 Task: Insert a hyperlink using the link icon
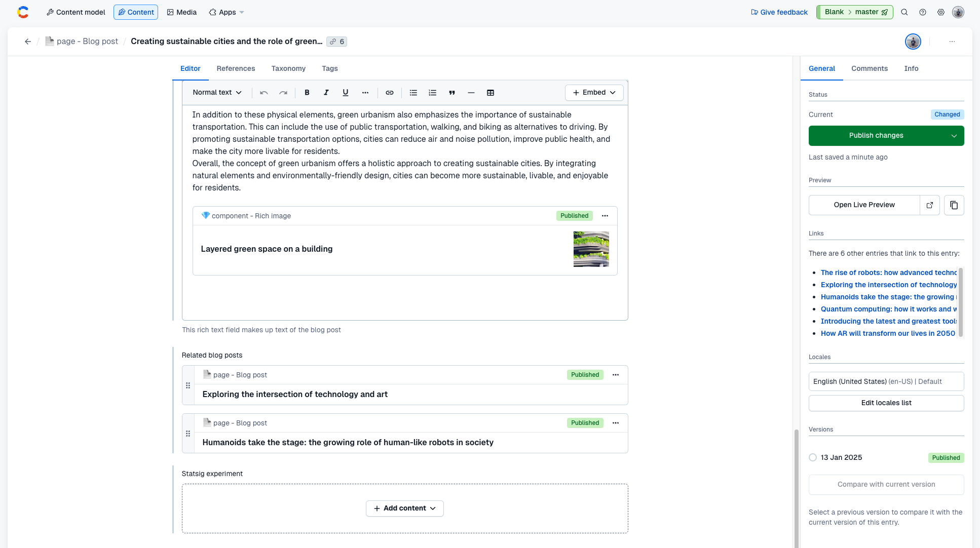(x=389, y=93)
